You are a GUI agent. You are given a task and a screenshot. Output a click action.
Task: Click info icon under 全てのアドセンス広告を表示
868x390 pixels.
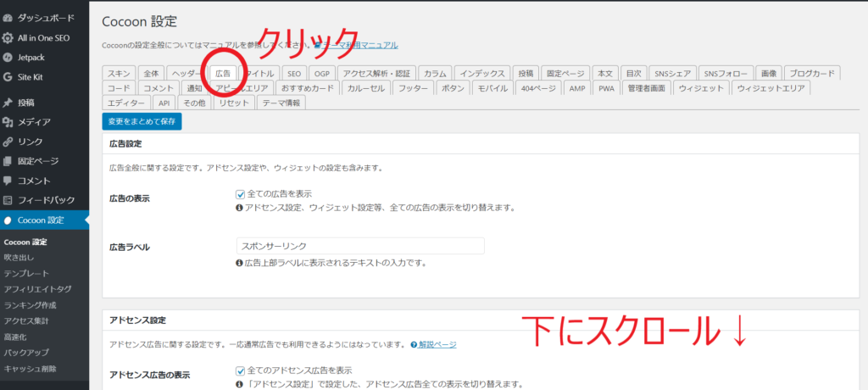point(239,384)
